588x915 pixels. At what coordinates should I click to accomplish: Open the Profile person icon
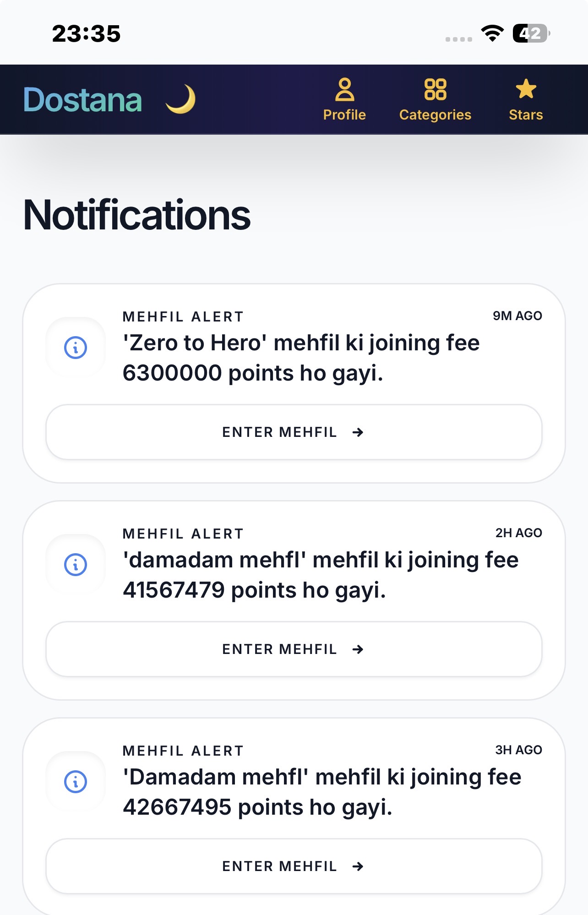(x=344, y=89)
